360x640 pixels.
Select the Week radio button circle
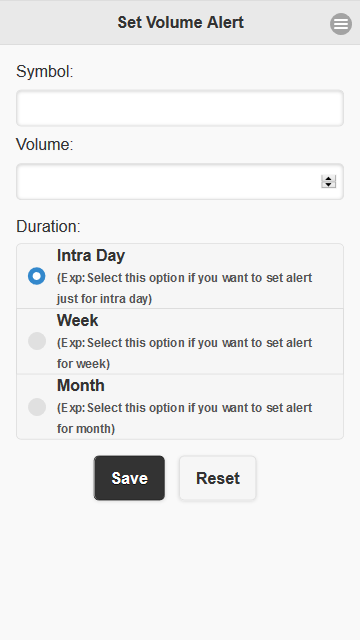click(37, 341)
